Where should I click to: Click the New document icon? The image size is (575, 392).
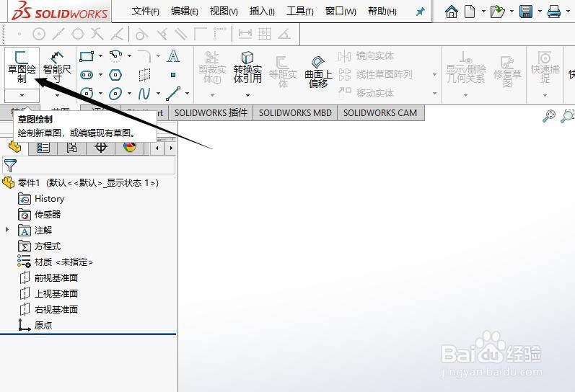coord(470,12)
